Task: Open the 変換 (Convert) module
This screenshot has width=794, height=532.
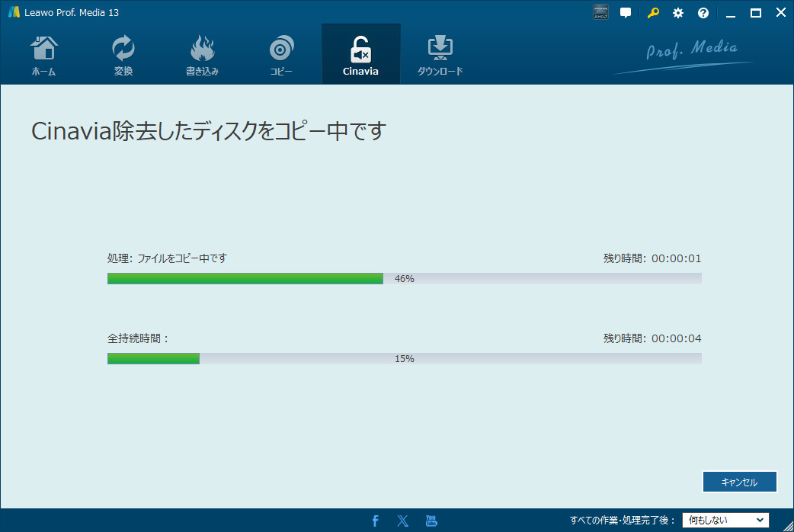Action: click(x=123, y=55)
